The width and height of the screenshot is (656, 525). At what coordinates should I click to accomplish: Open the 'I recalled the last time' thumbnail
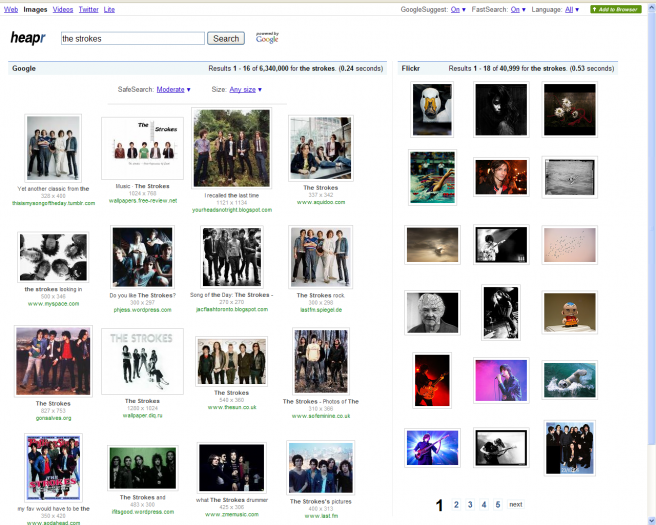click(x=231, y=148)
